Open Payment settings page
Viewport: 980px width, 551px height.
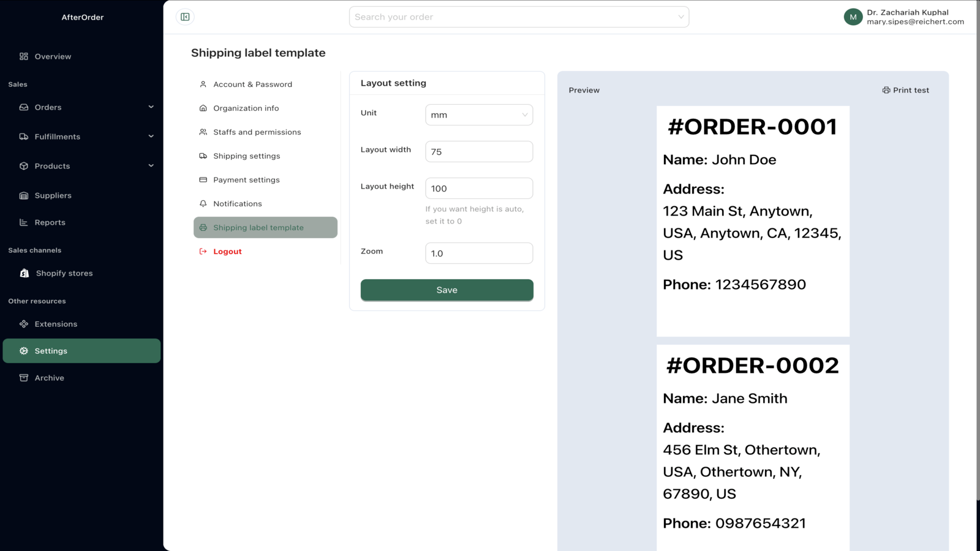click(x=265, y=180)
